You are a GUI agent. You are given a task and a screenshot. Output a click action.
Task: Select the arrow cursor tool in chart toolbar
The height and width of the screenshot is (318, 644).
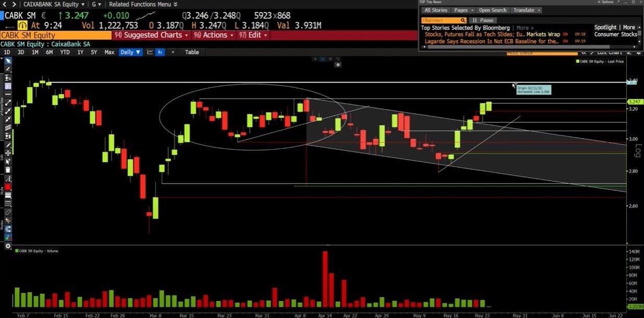point(8,61)
